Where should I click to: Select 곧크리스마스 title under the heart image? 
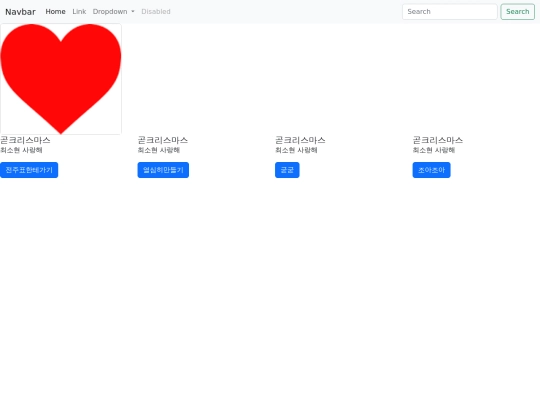pos(25,140)
